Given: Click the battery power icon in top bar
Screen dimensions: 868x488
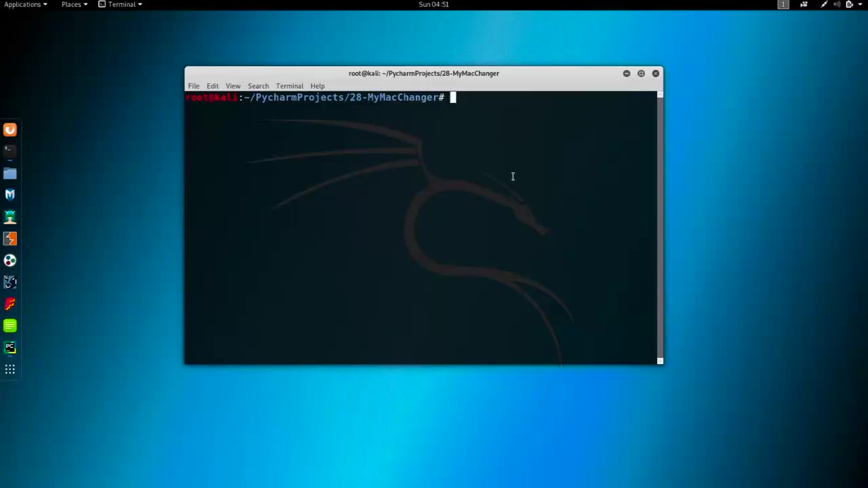Looking at the screenshot, I should 849,4.
